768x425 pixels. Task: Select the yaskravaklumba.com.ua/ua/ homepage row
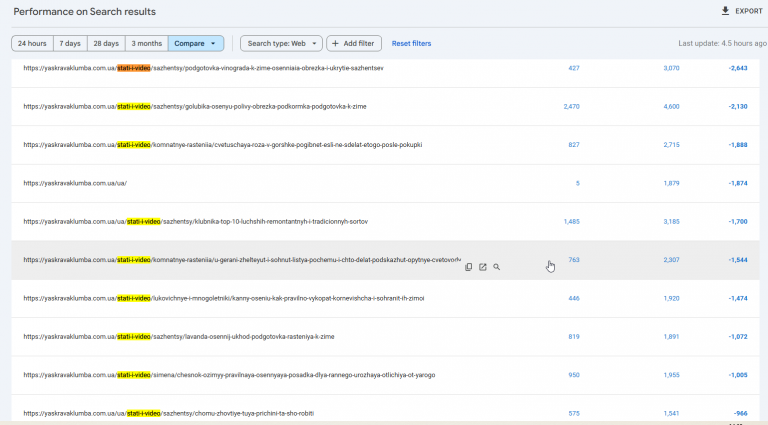(385, 183)
